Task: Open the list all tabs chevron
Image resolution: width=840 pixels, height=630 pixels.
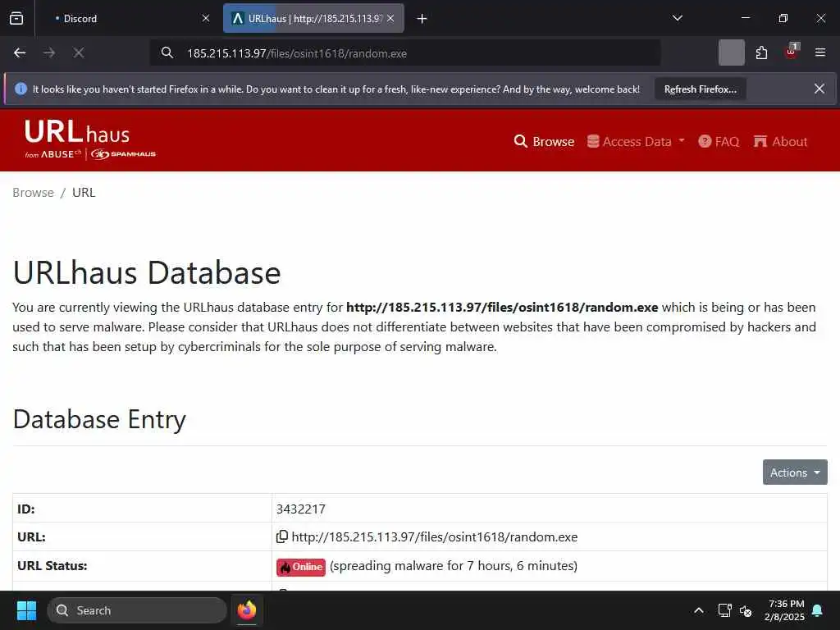Action: tap(677, 18)
